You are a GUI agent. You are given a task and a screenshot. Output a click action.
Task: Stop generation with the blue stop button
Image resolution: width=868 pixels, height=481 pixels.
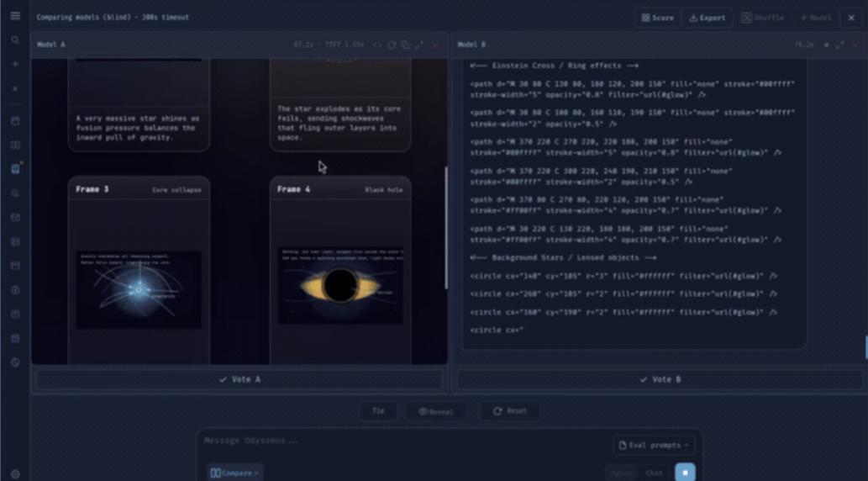[x=685, y=473]
